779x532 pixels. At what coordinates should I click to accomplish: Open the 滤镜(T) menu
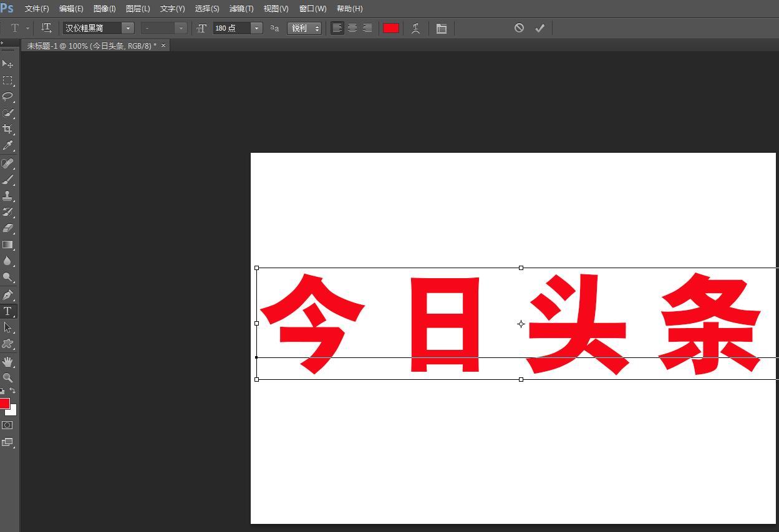(x=241, y=9)
